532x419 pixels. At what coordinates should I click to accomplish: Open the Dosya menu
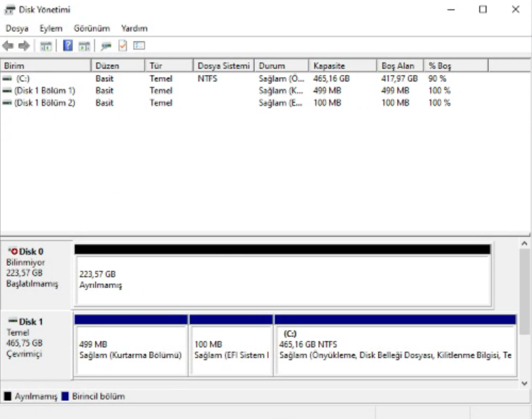click(17, 28)
